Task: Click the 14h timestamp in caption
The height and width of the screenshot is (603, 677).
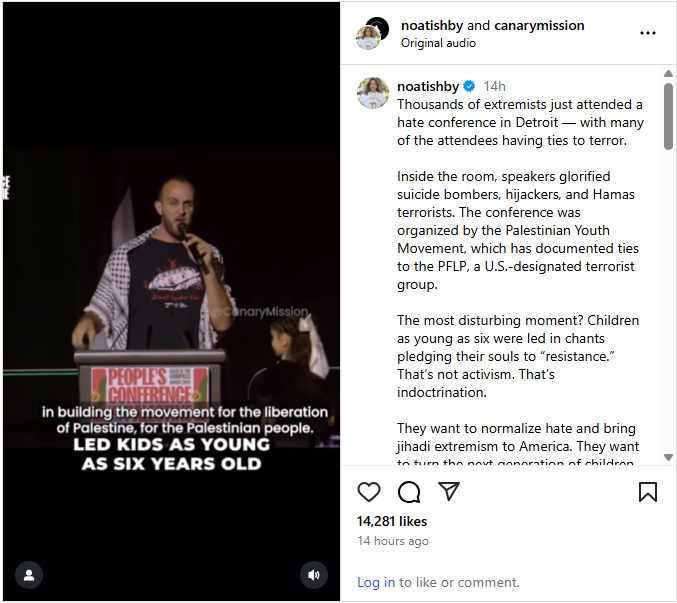Action: pyautogui.click(x=494, y=86)
